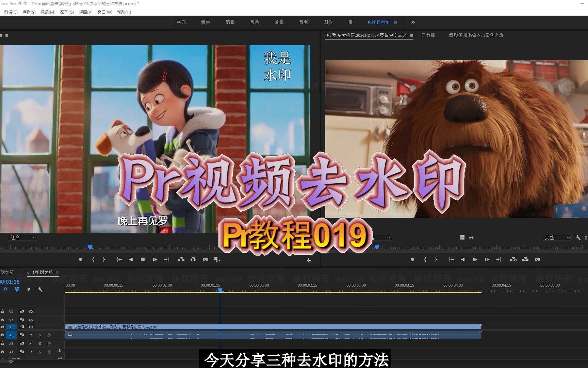Mute audio track A1
This screenshot has height=368, width=588.
point(31,335)
